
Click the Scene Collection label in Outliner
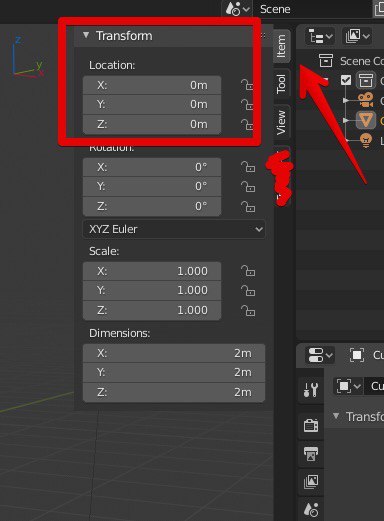tap(362, 61)
